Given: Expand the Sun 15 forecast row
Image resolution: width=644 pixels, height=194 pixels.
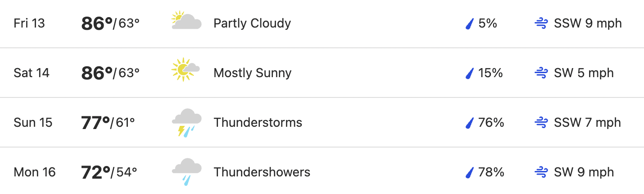Looking at the screenshot, I should tap(322, 123).
